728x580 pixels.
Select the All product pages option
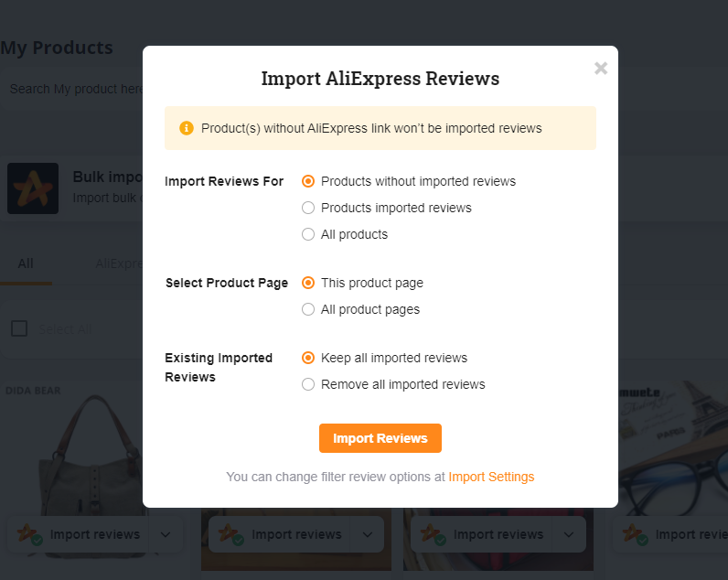308,309
